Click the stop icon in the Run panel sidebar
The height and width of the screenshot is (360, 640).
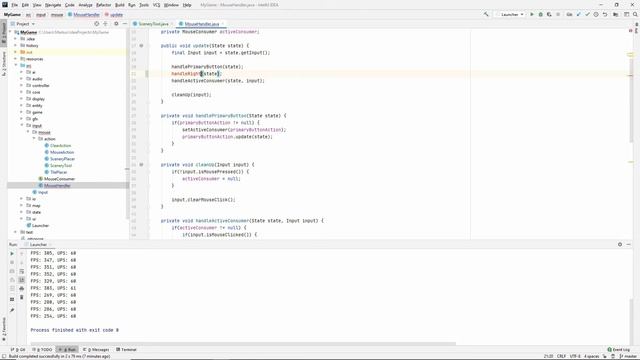coord(12,262)
